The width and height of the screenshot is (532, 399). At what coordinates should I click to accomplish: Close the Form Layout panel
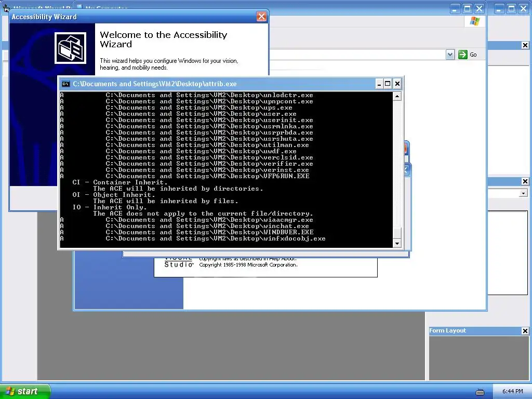coord(525,331)
